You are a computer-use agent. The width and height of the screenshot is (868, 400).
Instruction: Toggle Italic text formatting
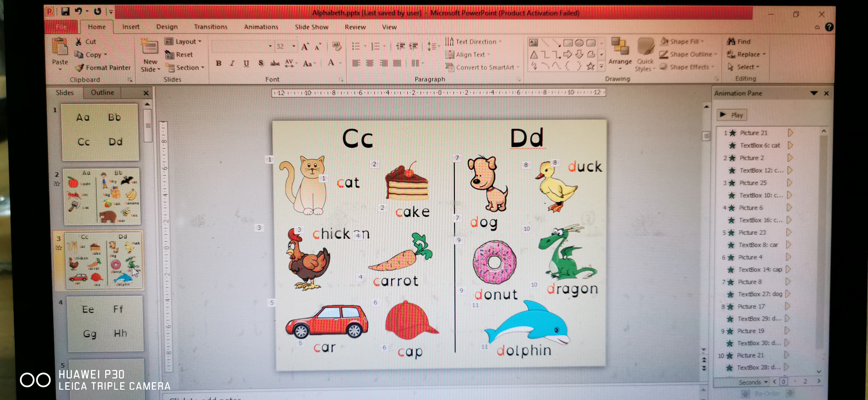[x=232, y=63]
